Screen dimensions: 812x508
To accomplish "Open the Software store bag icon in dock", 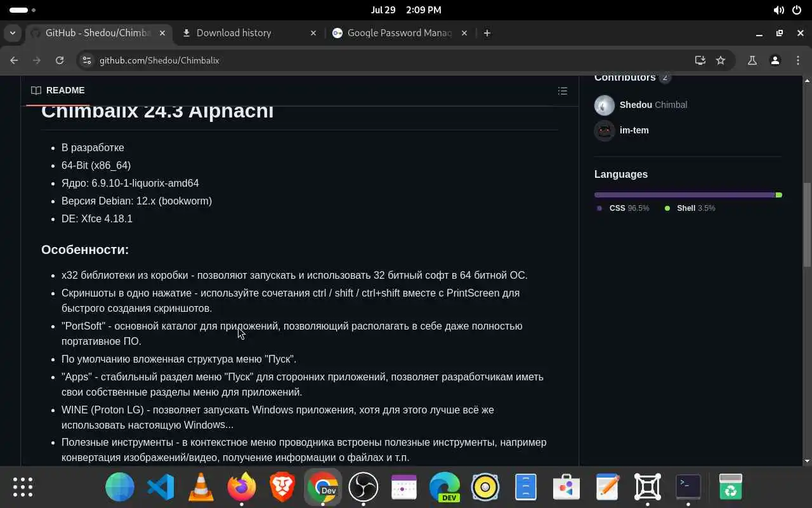I will pos(566,487).
